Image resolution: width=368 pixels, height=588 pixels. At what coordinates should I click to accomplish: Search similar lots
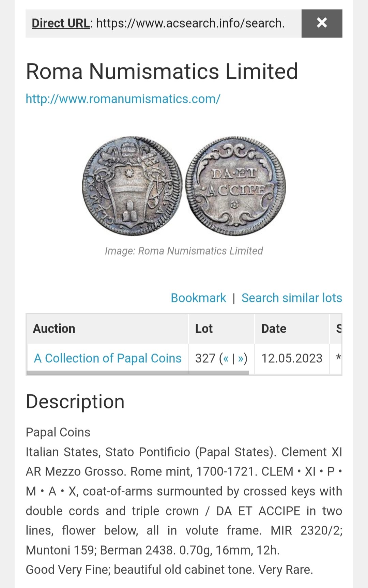point(292,298)
